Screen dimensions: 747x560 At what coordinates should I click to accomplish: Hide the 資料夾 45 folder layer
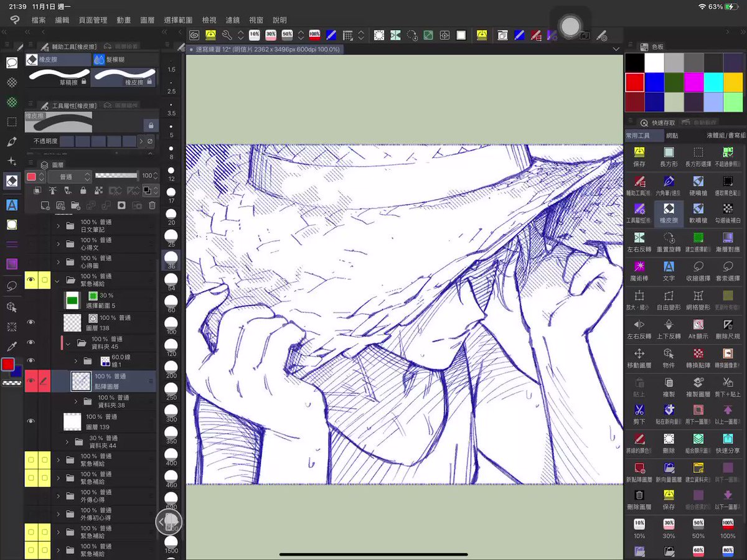click(31, 342)
